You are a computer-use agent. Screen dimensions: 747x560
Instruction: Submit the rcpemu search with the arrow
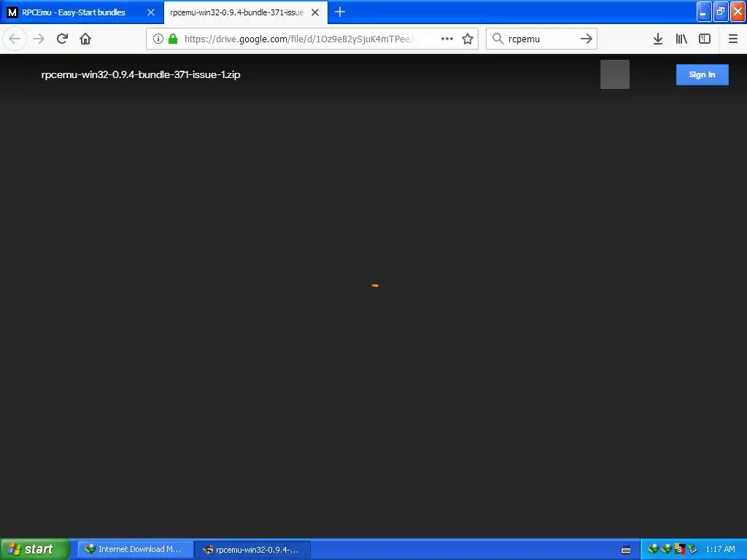pyautogui.click(x=587, y=39)
